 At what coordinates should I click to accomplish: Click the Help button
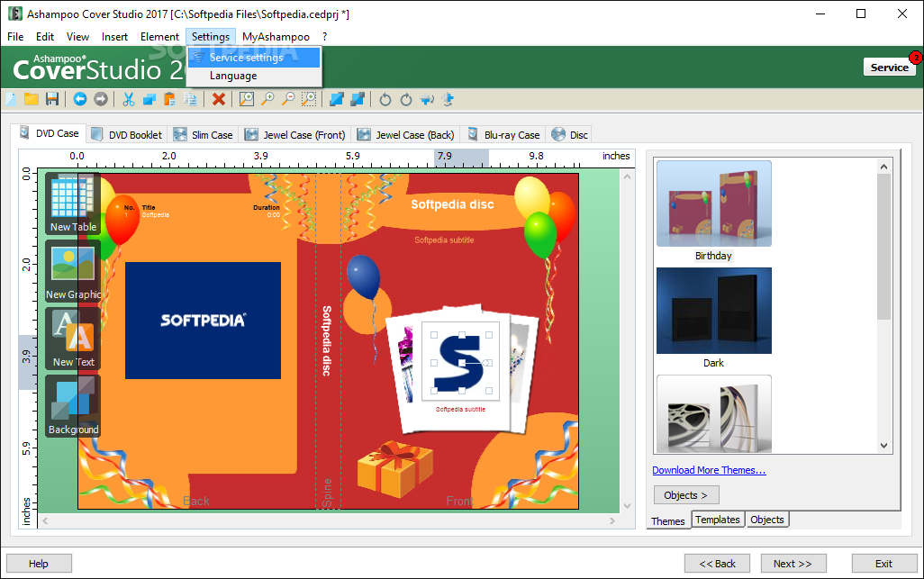[39, 564]
